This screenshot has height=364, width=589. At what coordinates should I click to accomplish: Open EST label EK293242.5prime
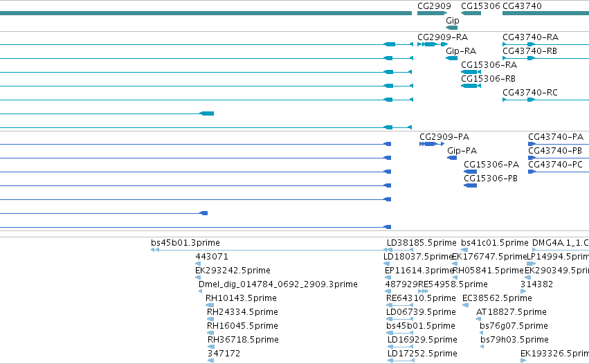pos(233,271)
